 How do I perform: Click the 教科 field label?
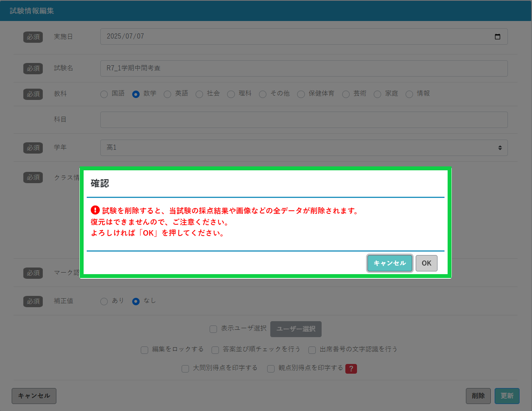tap(60, 94)
